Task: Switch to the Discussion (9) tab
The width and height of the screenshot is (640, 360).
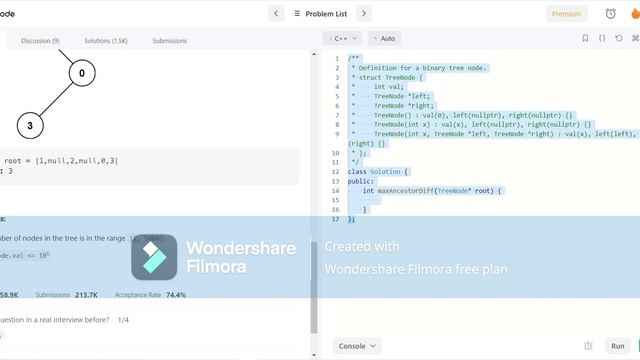Action: 40,41
